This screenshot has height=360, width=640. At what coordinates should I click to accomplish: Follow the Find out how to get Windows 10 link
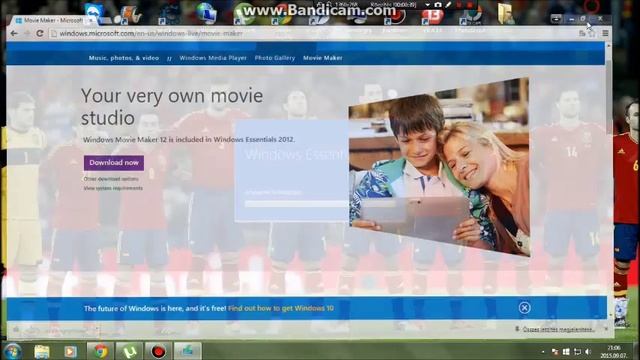point(281,308)
